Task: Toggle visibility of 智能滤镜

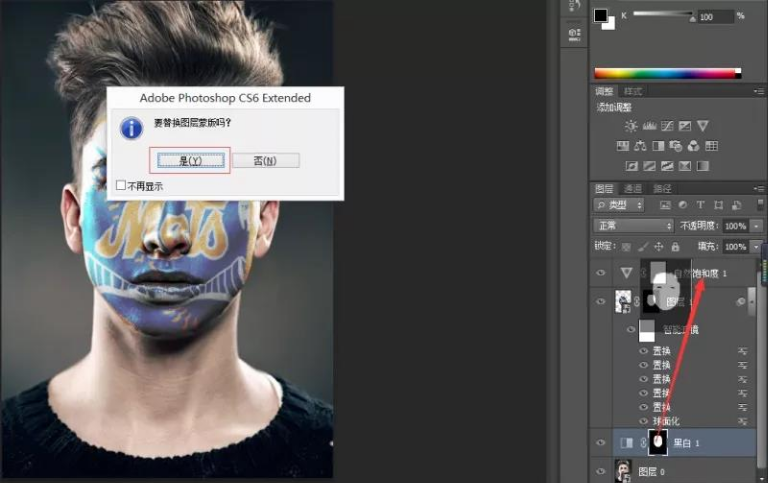Action: 631,329
